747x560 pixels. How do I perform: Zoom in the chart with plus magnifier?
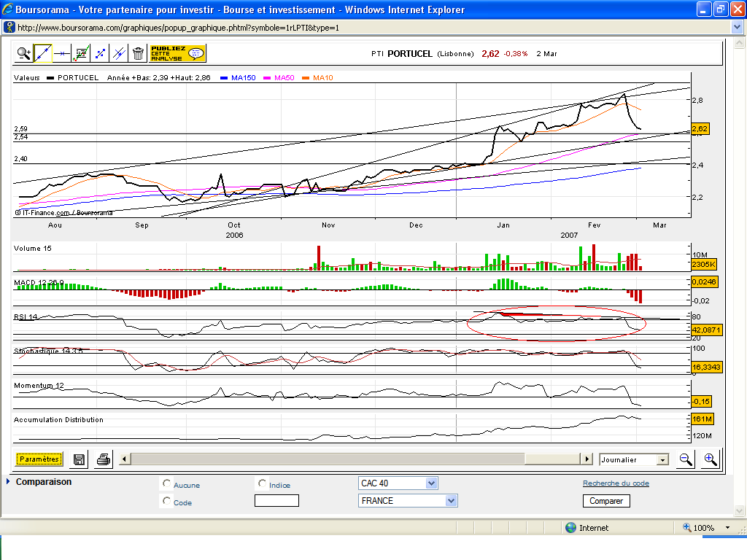(710, 459)
